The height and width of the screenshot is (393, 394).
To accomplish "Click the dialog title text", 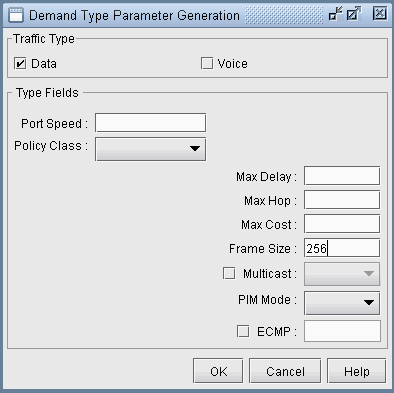I will (x=134, y=15).
